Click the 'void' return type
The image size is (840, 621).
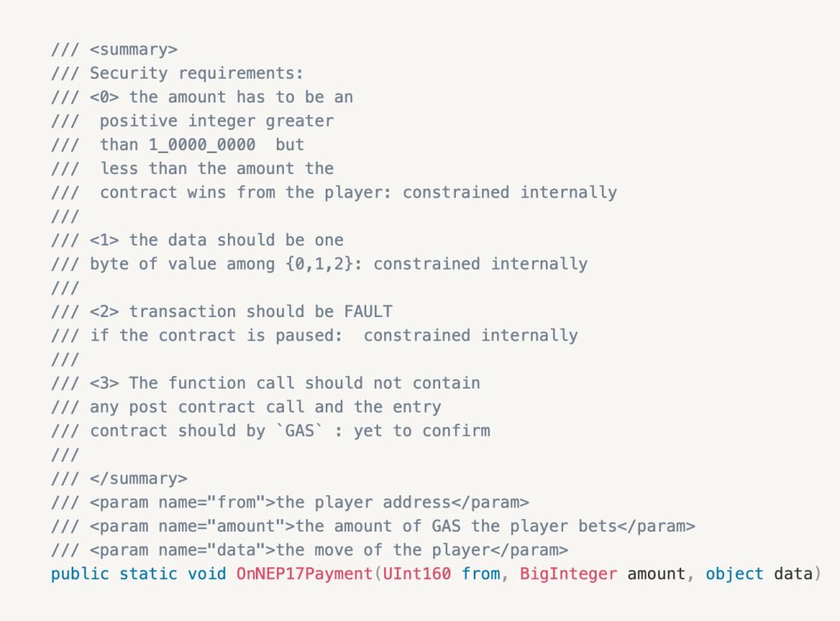[206, 574]
